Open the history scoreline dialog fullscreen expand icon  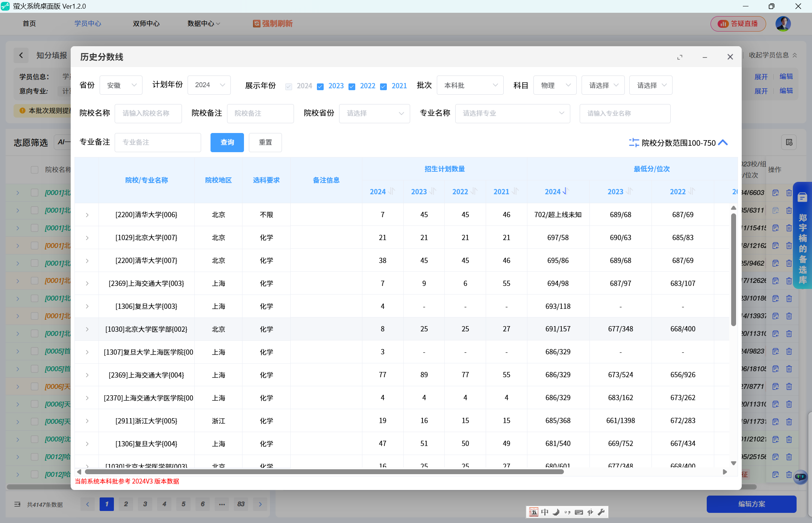(680, 57)
